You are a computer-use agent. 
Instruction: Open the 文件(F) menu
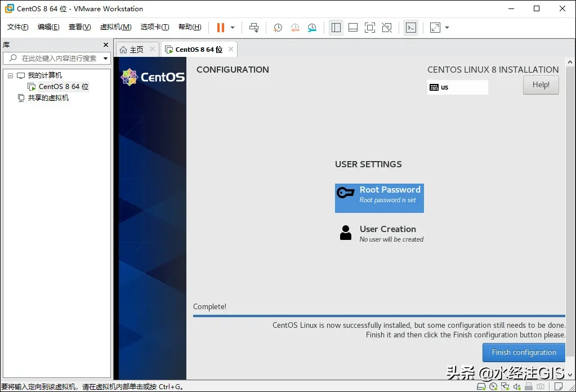point(17,27)
